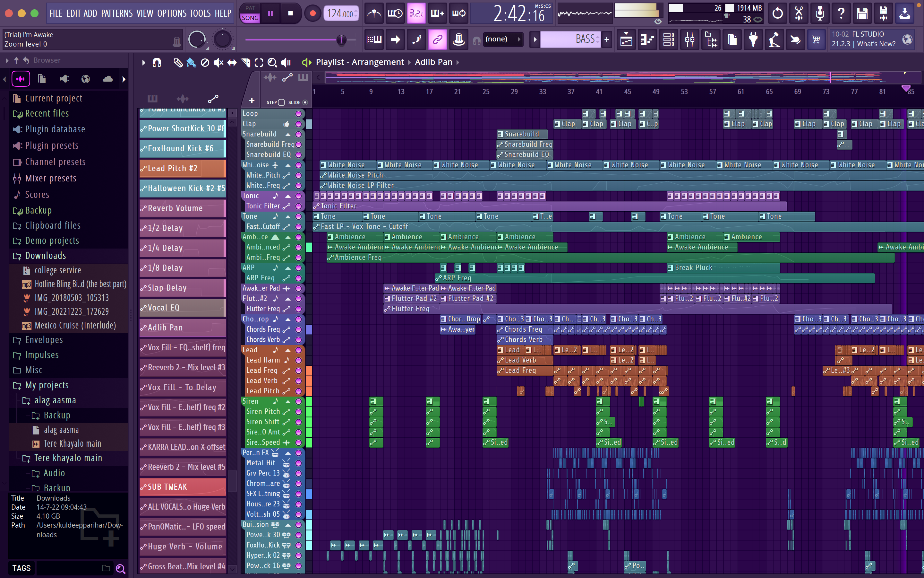Click the master volume knob
Viewport: 924px width, 578px height.
coord(197,39)
